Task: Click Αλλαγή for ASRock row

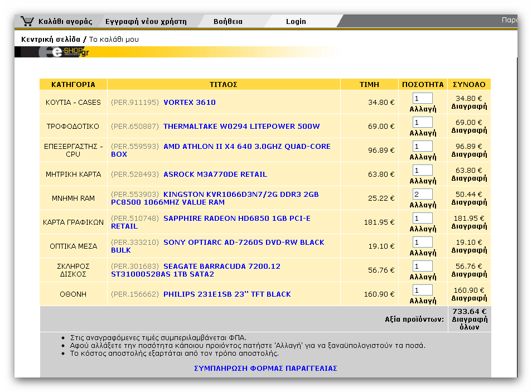Action: click(423, 181)
